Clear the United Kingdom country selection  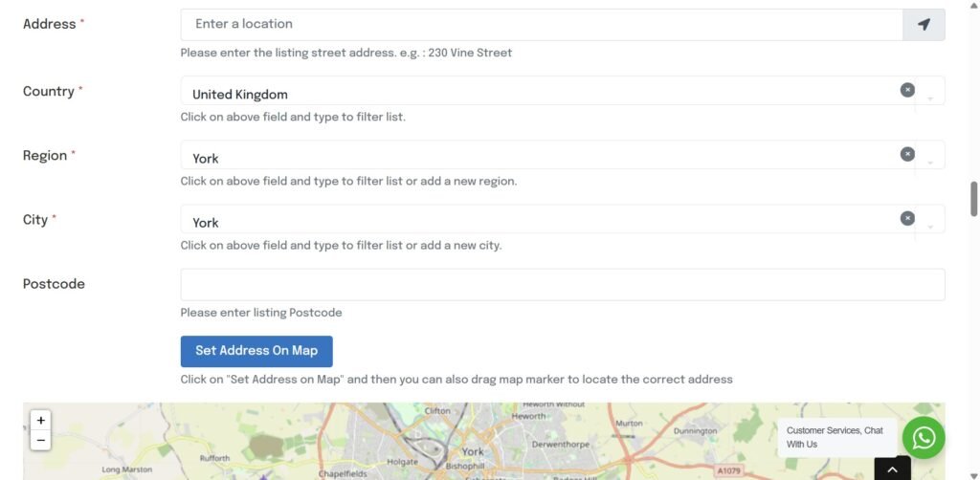907,90
